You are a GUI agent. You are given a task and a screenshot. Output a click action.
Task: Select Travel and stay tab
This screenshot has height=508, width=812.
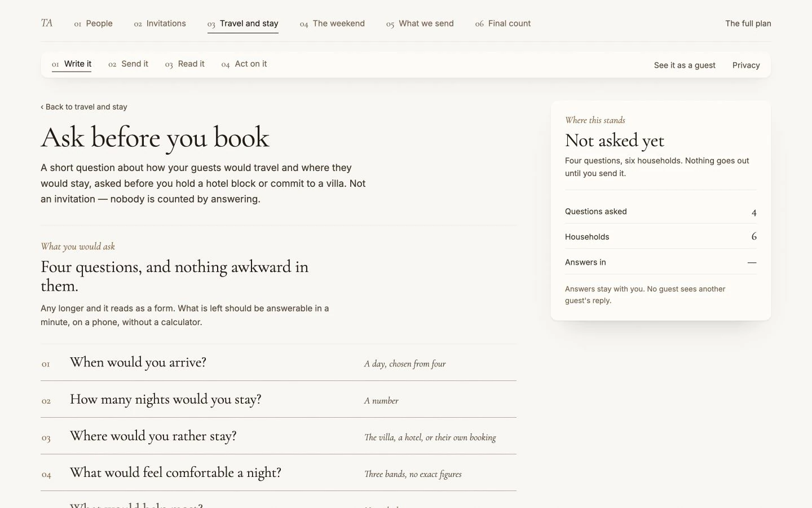(x=243, y=24)
